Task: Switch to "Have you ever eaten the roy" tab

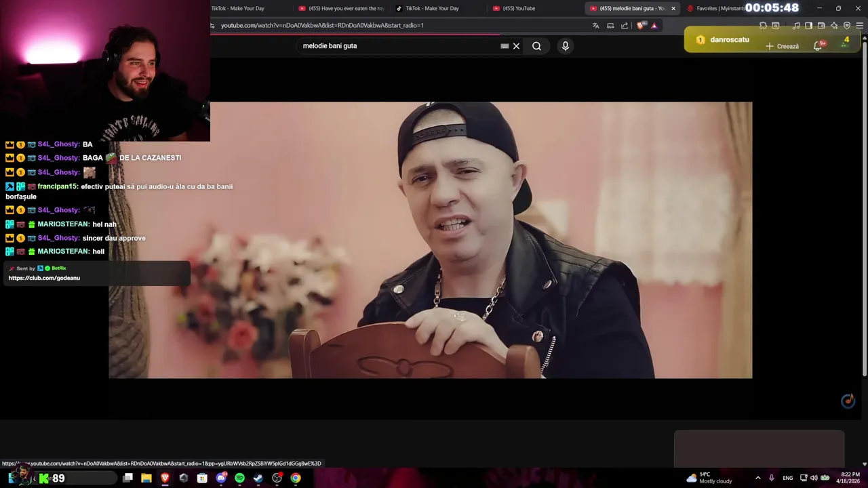Action: 341,8
